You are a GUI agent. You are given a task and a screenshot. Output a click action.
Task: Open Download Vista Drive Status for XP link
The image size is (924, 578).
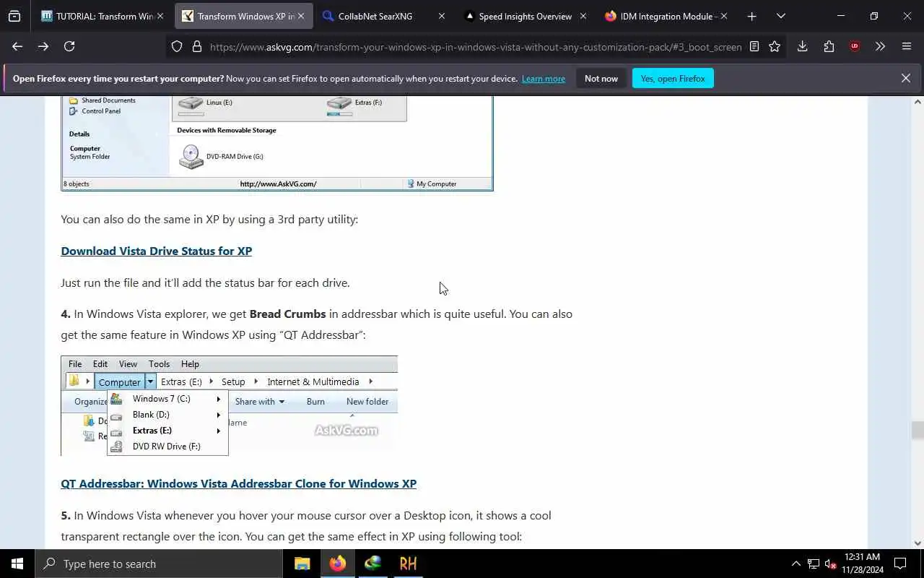[x=156, y=251]
